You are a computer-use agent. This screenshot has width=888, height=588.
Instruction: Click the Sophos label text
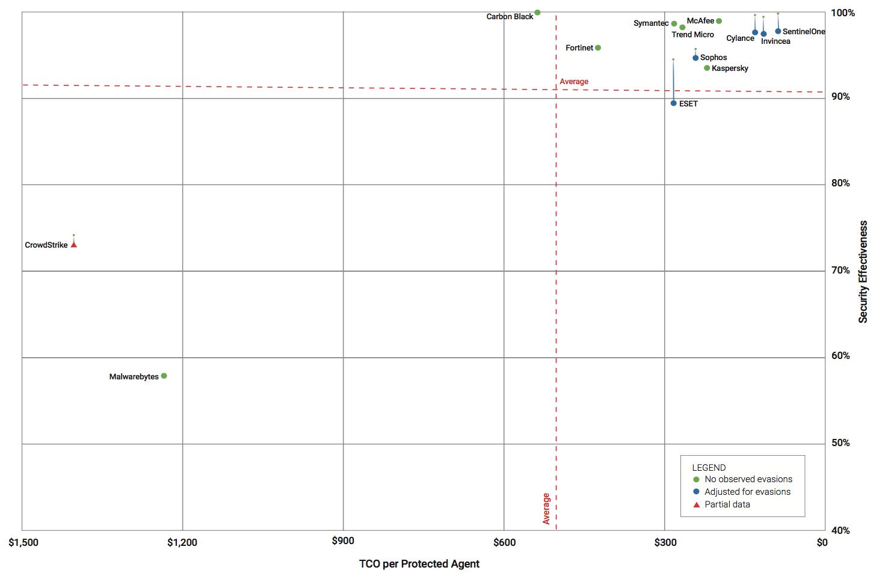click(x=714, y=58)
